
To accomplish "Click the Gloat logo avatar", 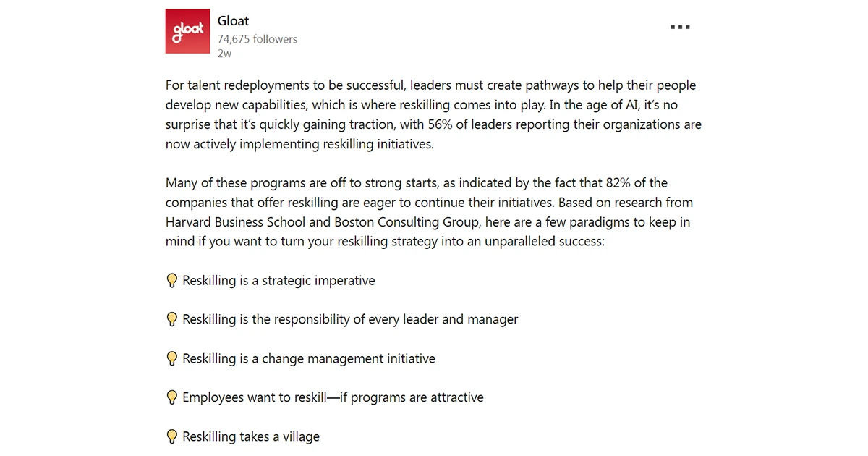I will (187, 31).
